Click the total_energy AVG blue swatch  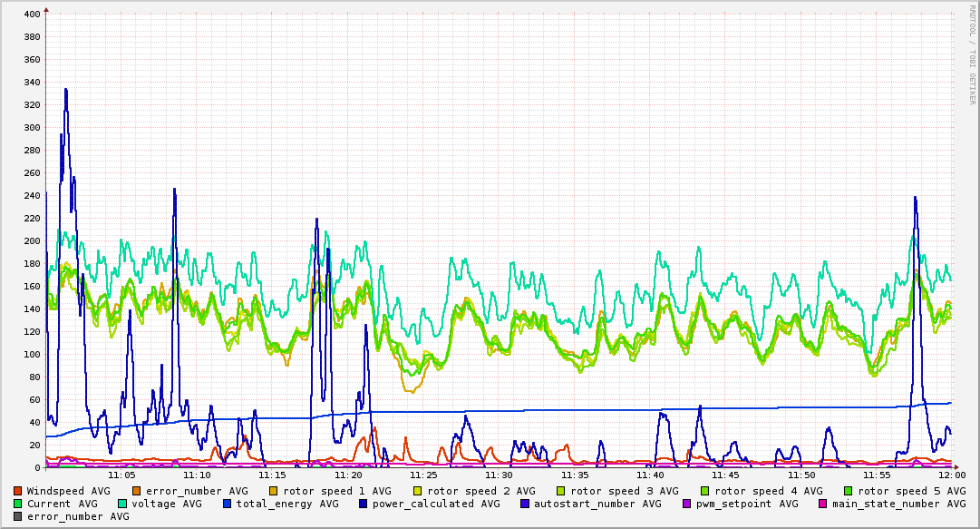tap(227, 504)
